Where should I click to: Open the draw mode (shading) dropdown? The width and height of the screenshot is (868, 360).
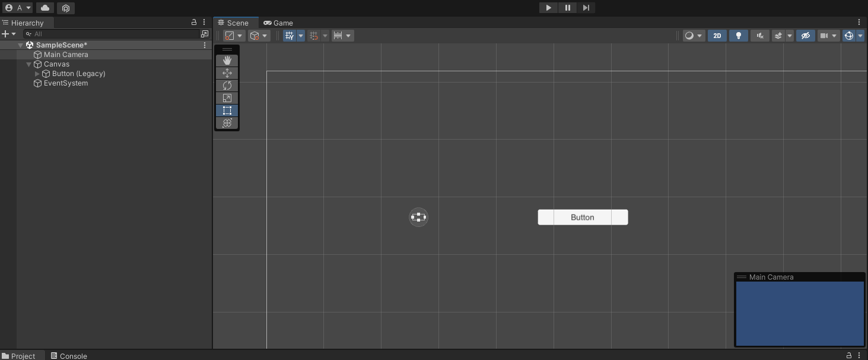(694, 36)
